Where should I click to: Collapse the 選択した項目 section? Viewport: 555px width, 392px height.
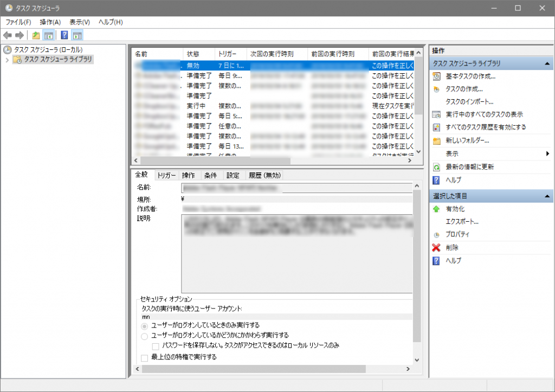(x=547, y=196)
